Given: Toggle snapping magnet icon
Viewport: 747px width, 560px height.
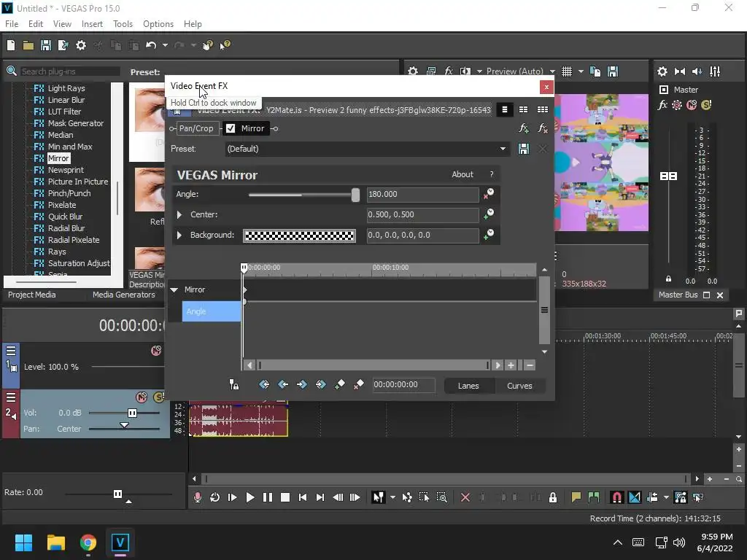Looking at the screenshot, I should point(616,497).
